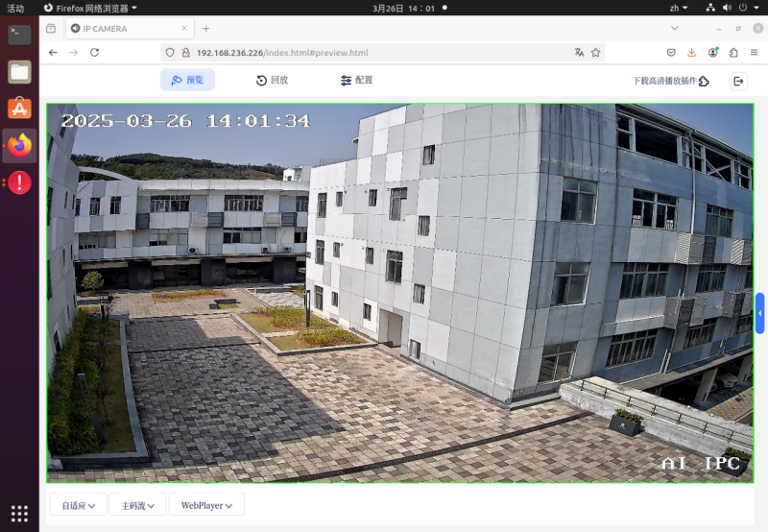Open the Firefox hamburger menu

(x=755, y=53)
